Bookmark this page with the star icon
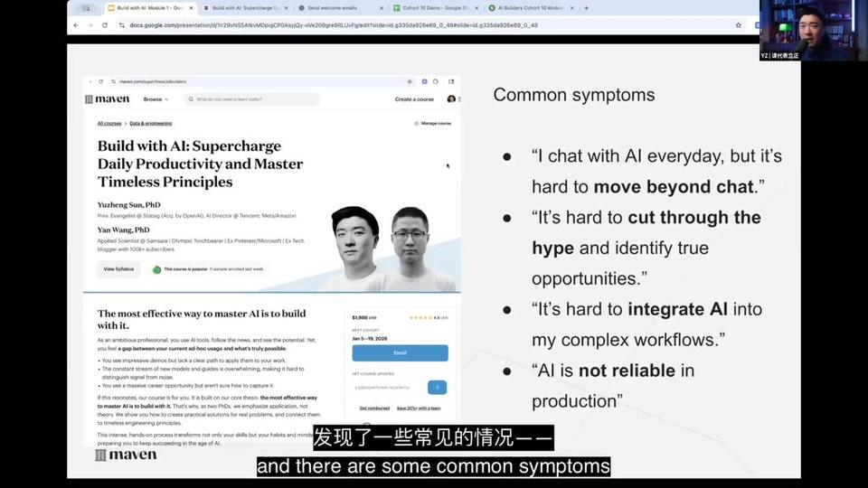The width and height of the screenshot is (868, 488). 738,25
